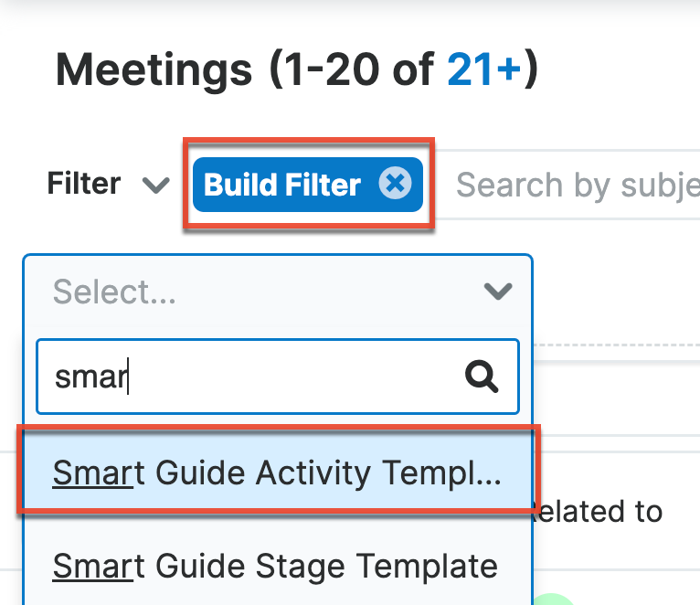Click underlined 'Smar' in Activity Template option
700x605 pixels.
(x=91, y=473)
